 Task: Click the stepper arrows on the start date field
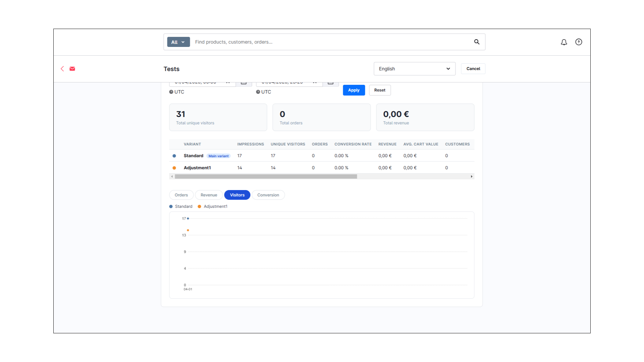[228, 82]
